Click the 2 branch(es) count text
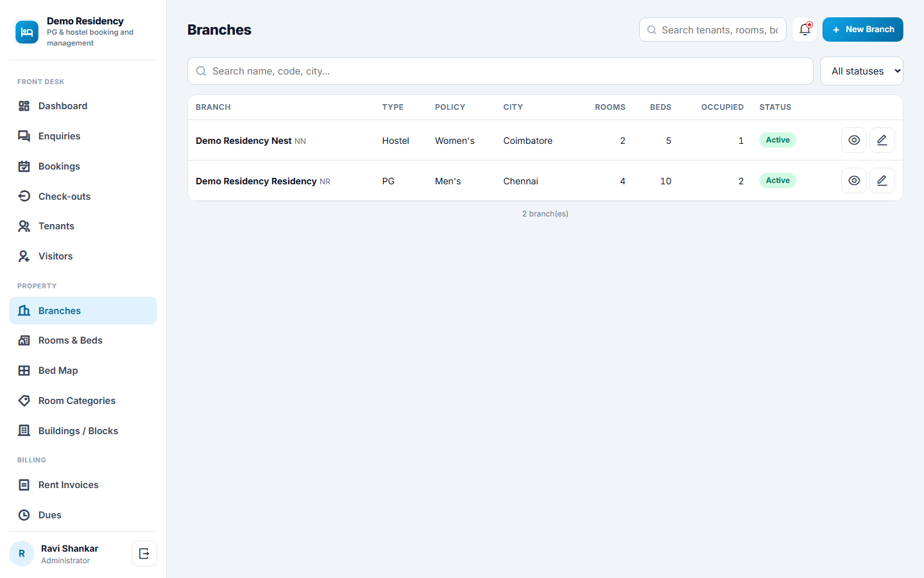 545,214
